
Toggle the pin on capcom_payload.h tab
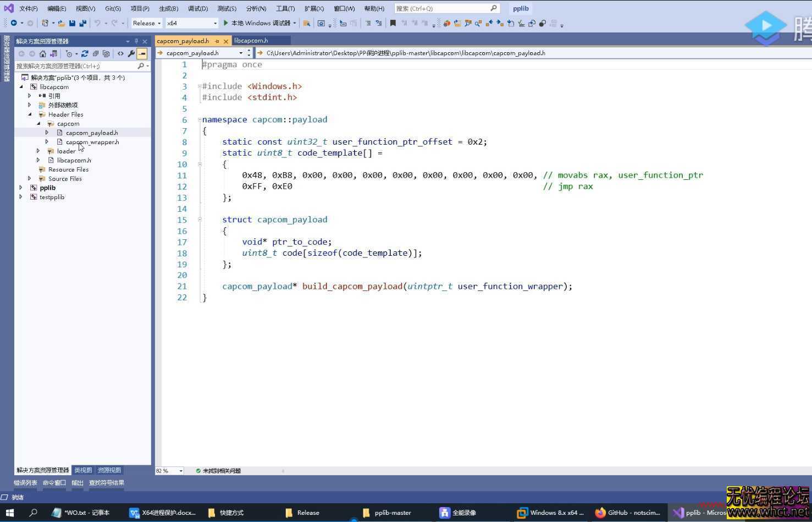click(217, 41)
